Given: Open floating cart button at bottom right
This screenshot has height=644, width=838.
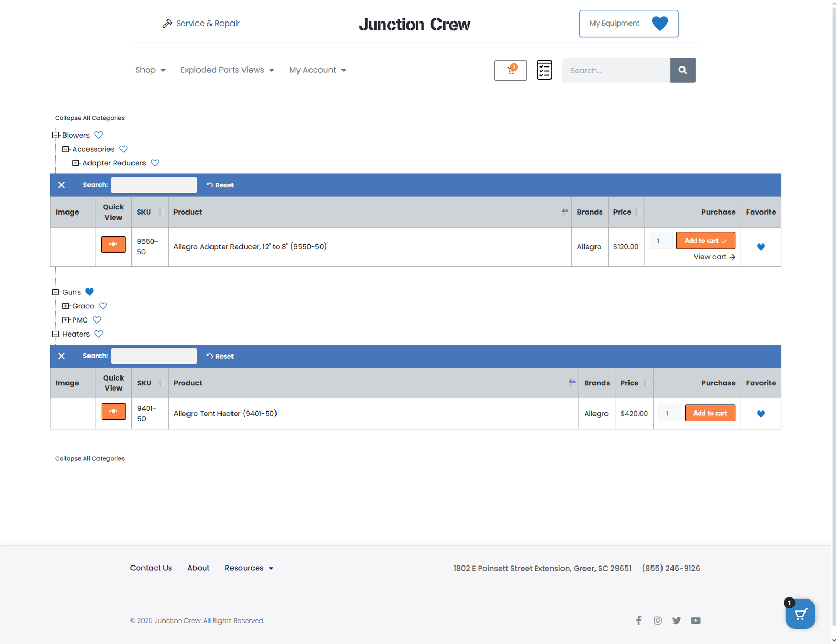Looking at the screenshot, I should [x=800, y=614].
